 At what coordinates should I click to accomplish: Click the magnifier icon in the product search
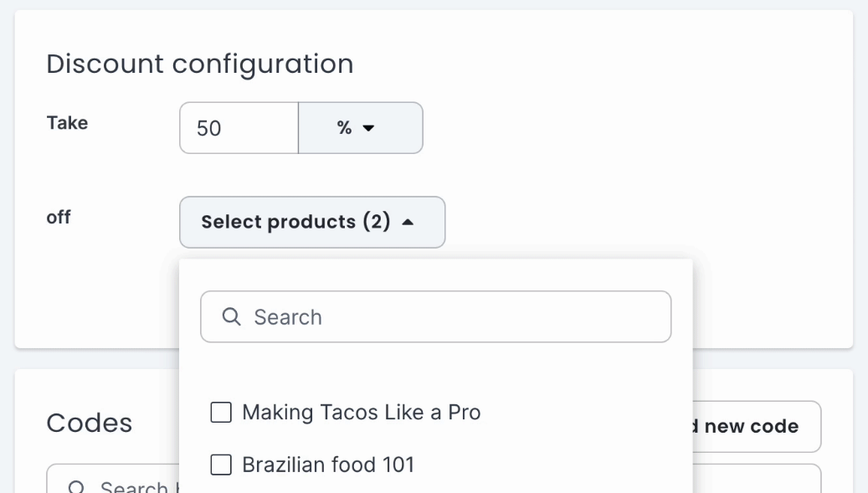[231, 317]
